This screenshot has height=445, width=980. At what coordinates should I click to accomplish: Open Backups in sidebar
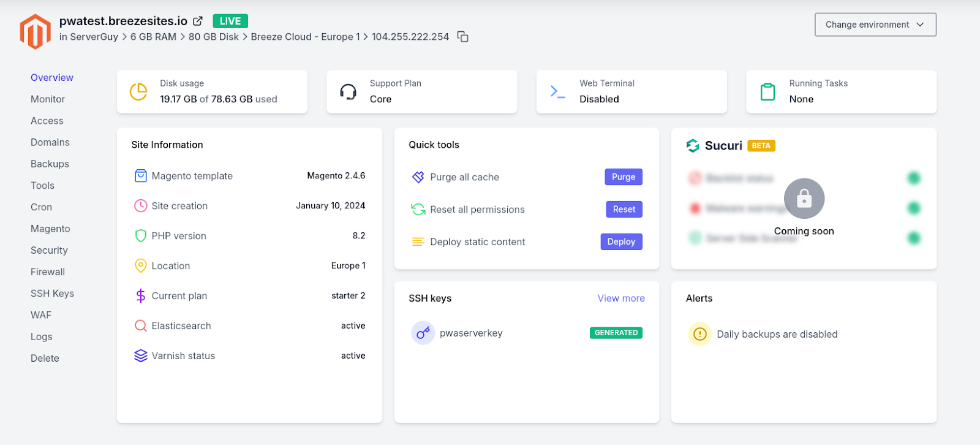click(x=50, y=164)
